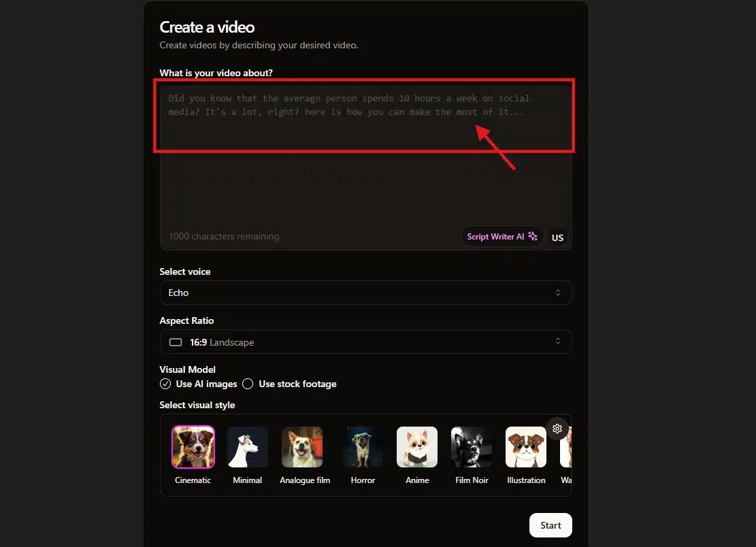Click the Aspect Ratio chevron arrows
The width and height of the screenshot is (756, 547).
[558, 342]
